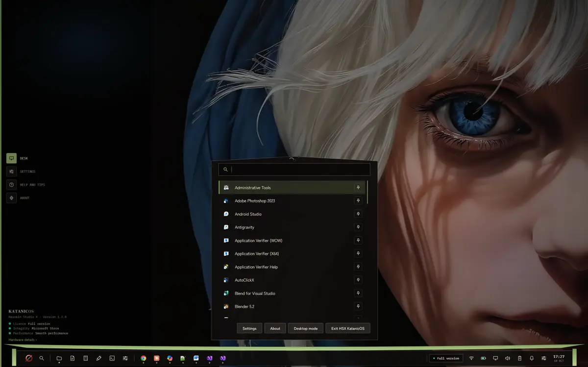Open the terminal icon in taskbar
Viewport: 588px width, 367px height.
[112, 358]
